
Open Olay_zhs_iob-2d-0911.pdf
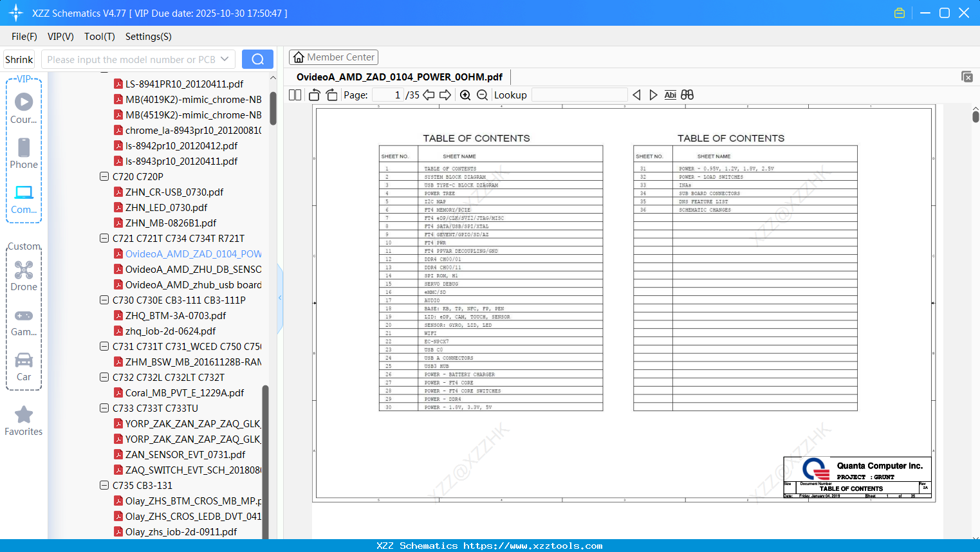(181, 531)
